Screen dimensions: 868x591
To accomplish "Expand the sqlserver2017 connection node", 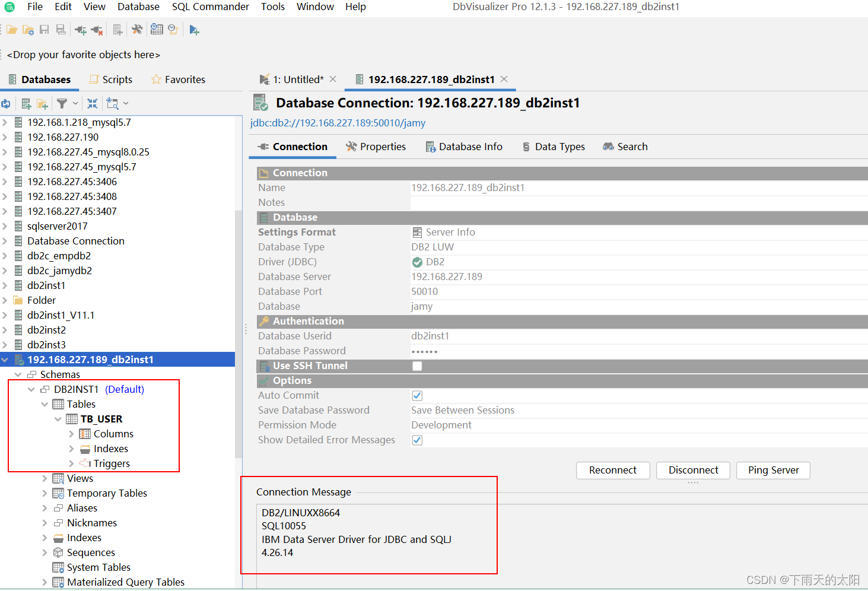I will point(5,226).
